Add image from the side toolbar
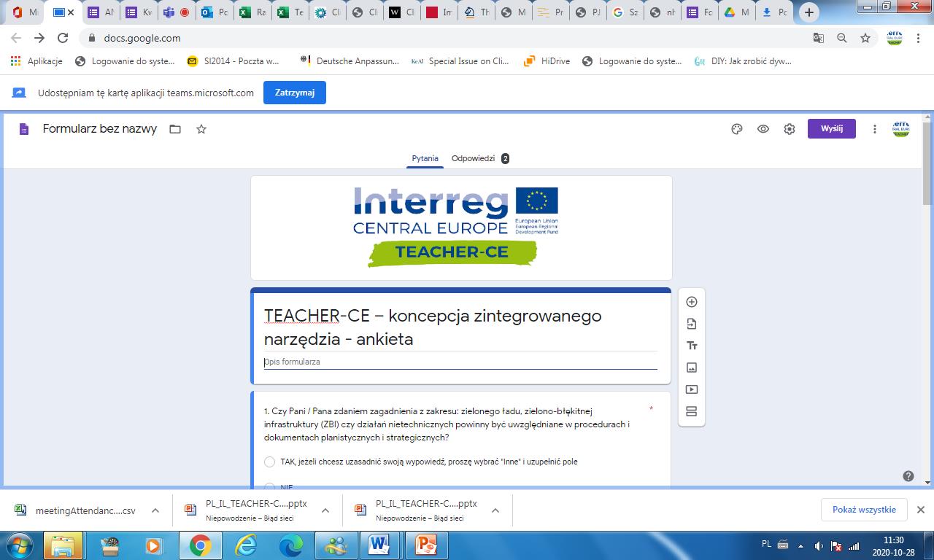934x560 pixels. tap(692, 367)
